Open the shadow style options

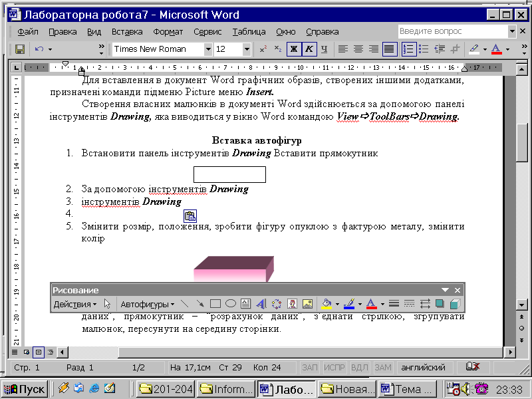(440, 304)
